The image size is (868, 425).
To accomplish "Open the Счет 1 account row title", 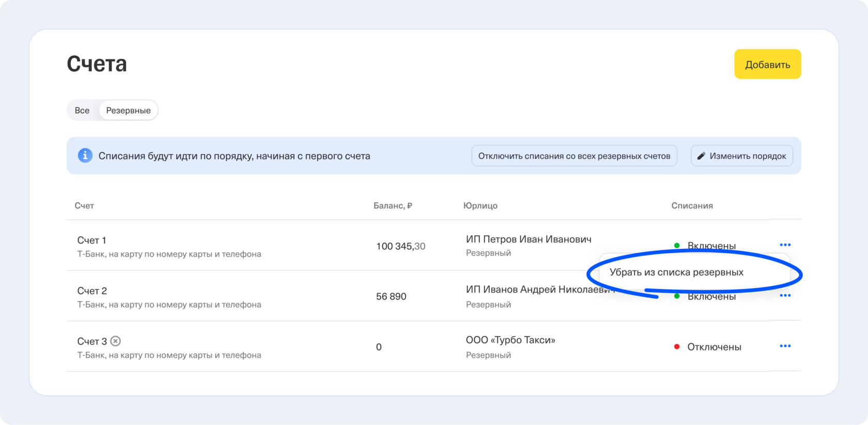I will pyautogui.click(x=92, y=240).
